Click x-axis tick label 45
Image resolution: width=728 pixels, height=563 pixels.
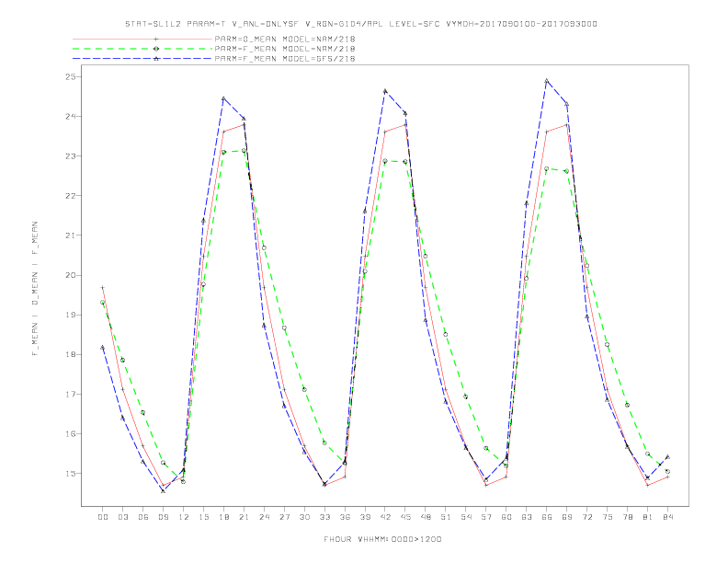coord(405,517)
